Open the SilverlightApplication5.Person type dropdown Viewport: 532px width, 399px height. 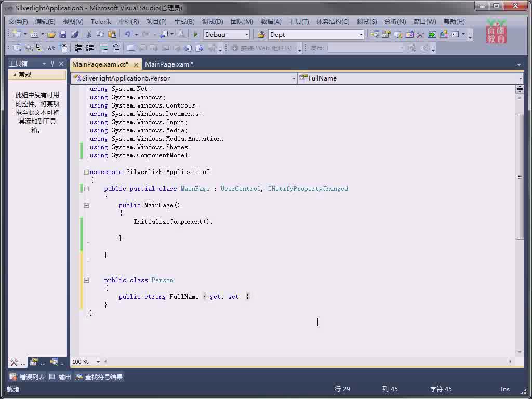coord(294,78)
